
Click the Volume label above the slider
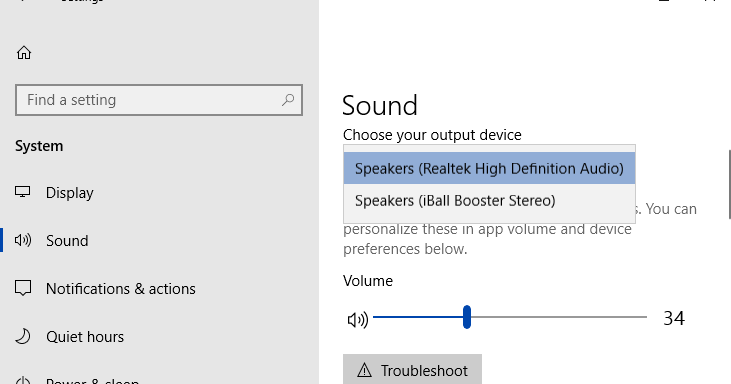tap(368, 281)
